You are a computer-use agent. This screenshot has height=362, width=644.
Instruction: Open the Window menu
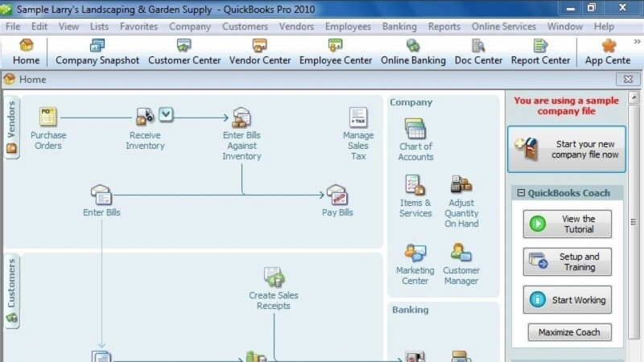click(565, 27)
